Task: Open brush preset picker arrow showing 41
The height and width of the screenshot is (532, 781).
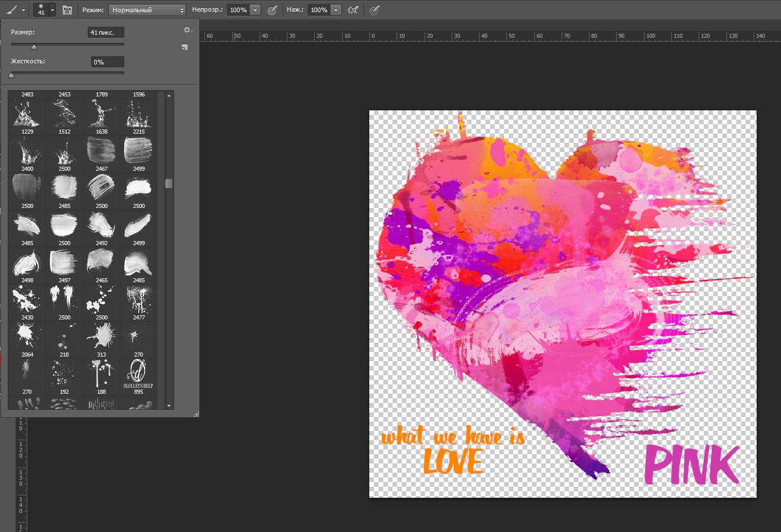Action: [52, 10]
